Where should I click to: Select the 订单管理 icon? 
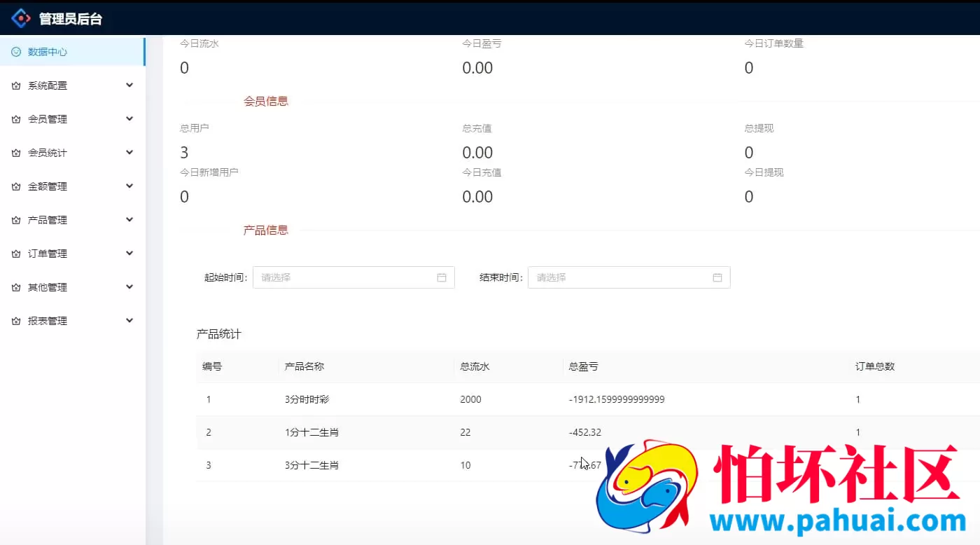pyautogui.click(x=15, y=253)
